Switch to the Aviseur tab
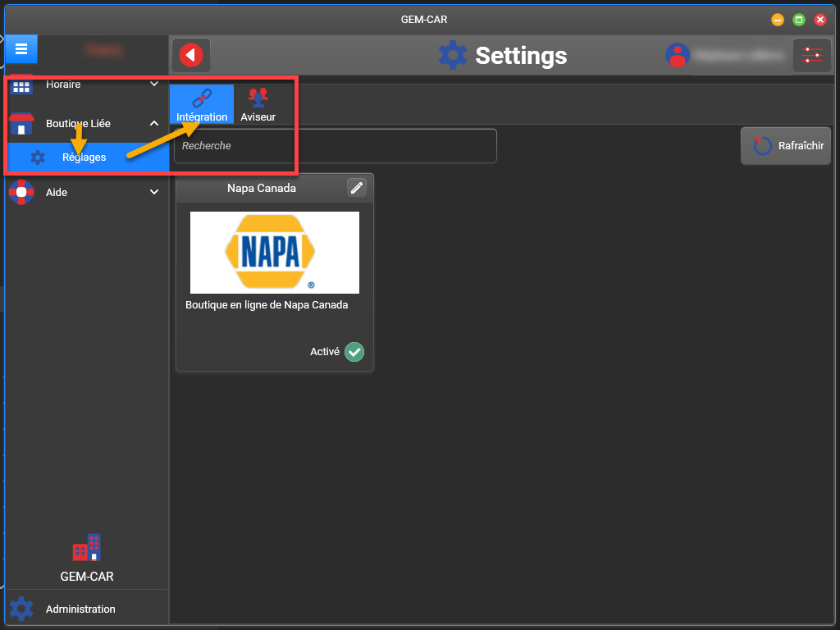 258,104
